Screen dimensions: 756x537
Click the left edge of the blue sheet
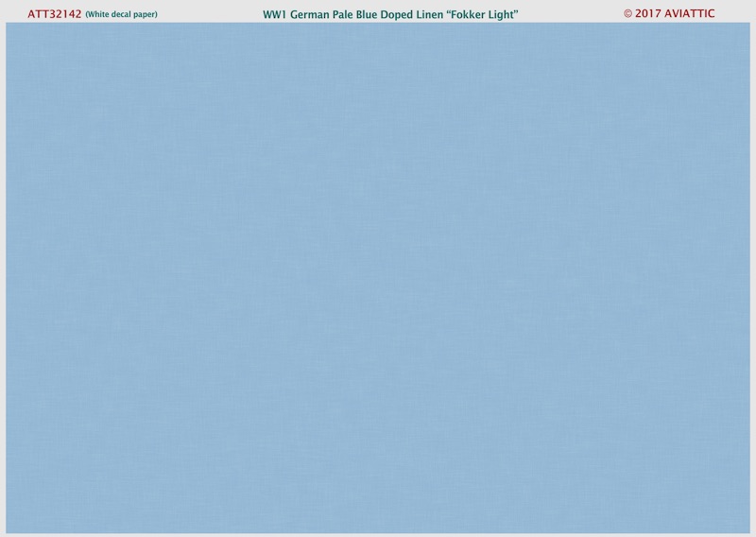8,277
